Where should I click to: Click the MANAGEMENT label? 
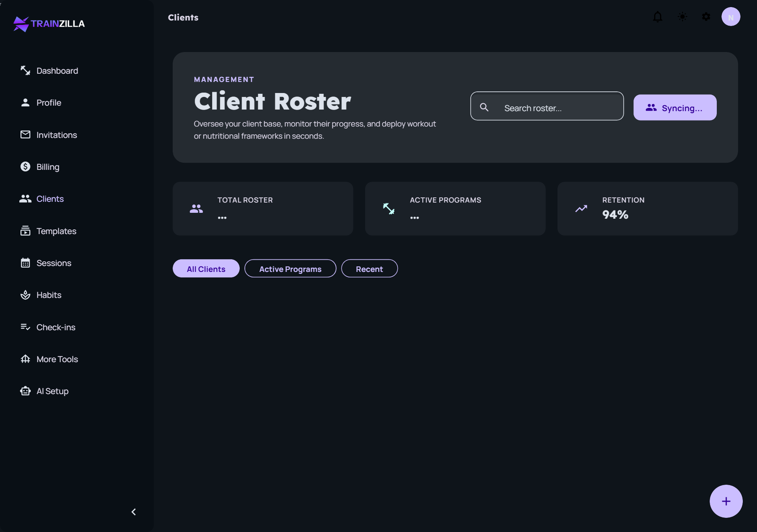click(x=224, y=79)
